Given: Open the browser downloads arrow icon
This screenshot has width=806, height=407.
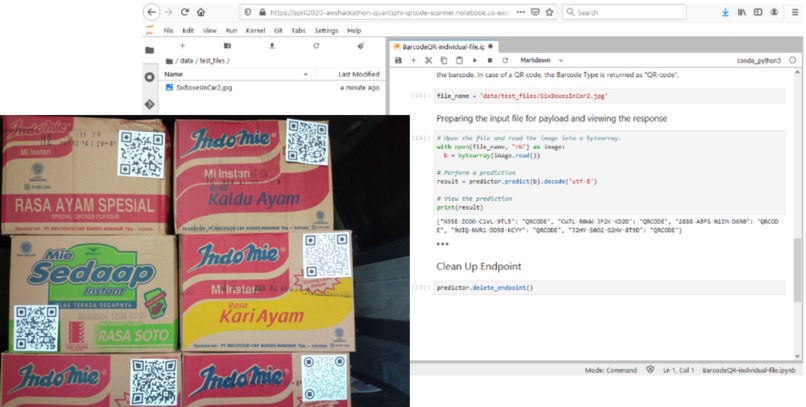Looking at the screenshot, I should pos(725,12).
